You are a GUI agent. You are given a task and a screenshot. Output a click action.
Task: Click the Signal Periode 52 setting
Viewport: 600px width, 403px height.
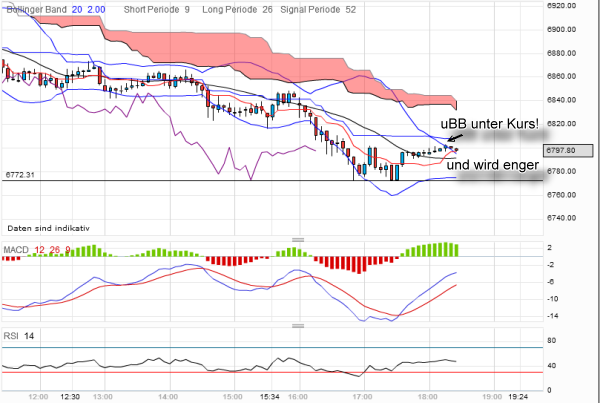318,10
